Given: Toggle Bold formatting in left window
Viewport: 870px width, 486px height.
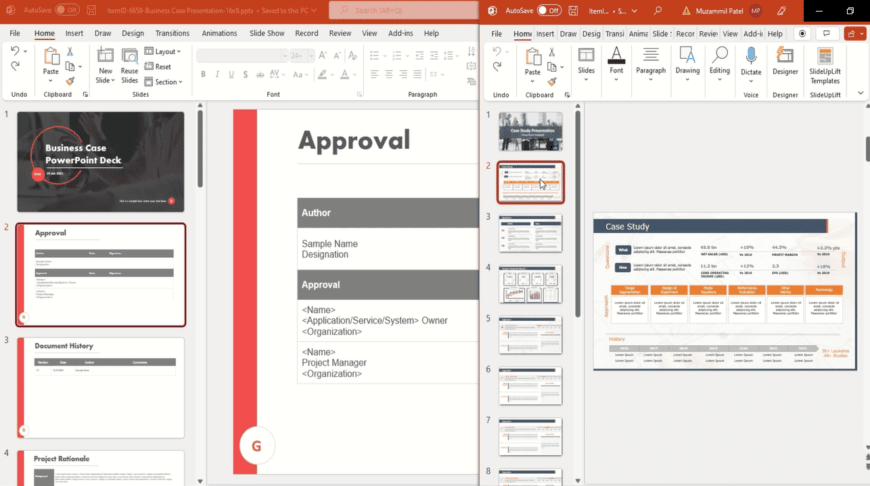Looking at the screenshot, I should [203, 74].
